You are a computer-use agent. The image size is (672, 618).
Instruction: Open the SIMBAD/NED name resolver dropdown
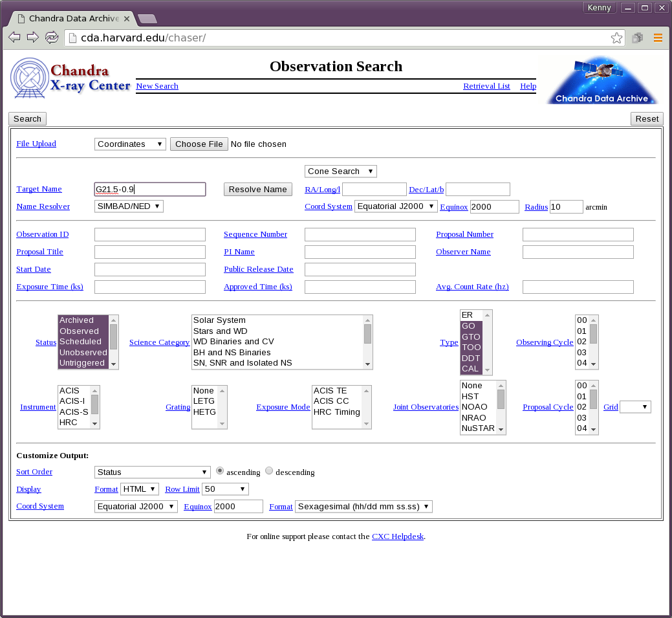(x=129, y=206)
